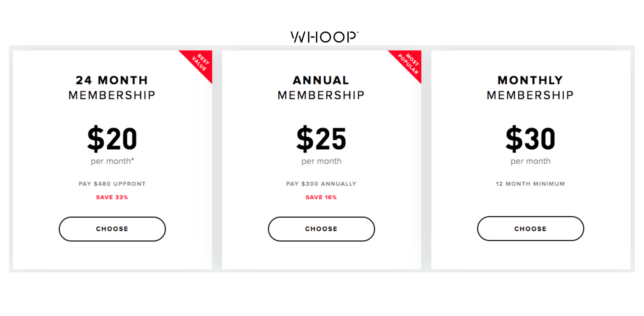Click the Pay $480 Upfront text
644x316 pixels.
pyautogui.click(x=112, y=184)
